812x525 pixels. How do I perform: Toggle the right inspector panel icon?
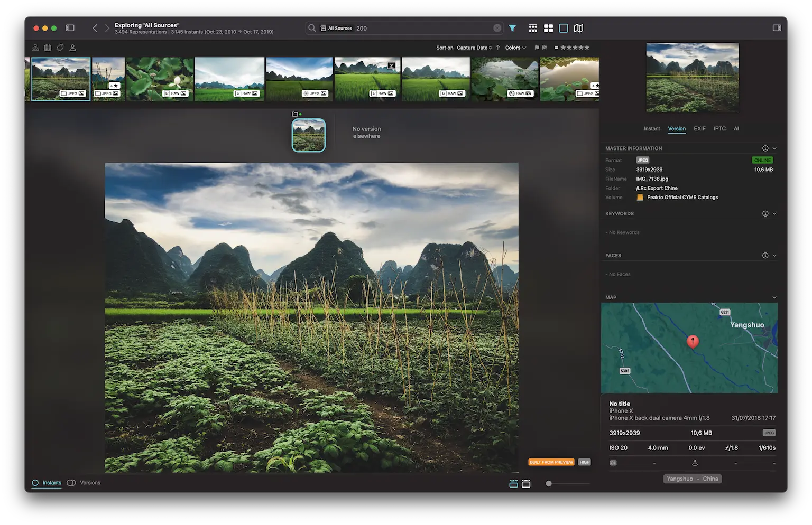(x=777, y=28)
